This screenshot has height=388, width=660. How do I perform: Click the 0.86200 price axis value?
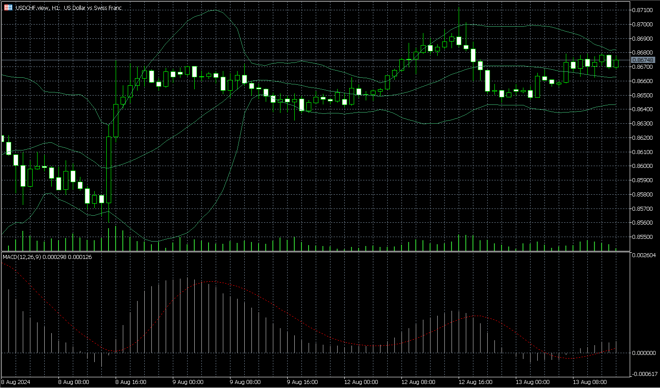click(x=643, y=138)
